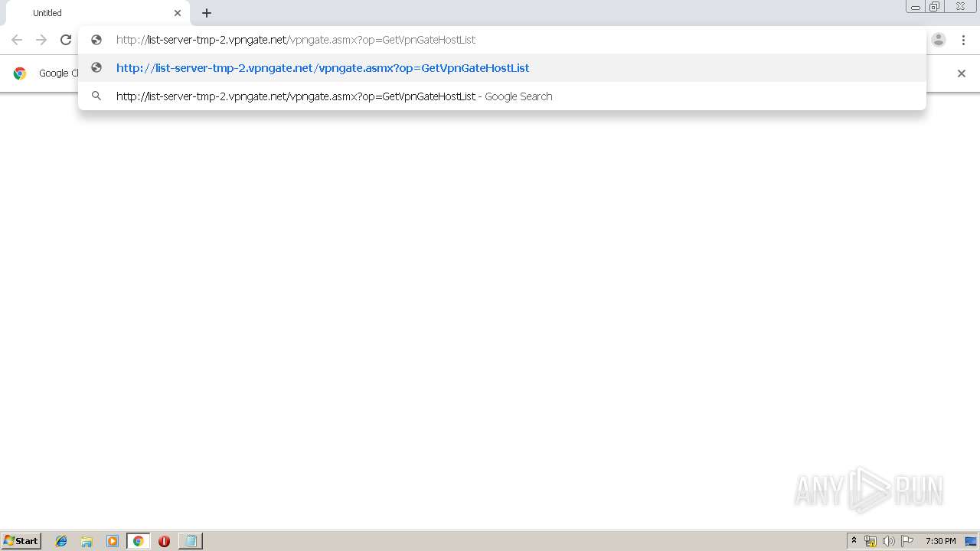Open the Action Center flag icon
This screenshot has width=980, height=551.
[907, 541]
